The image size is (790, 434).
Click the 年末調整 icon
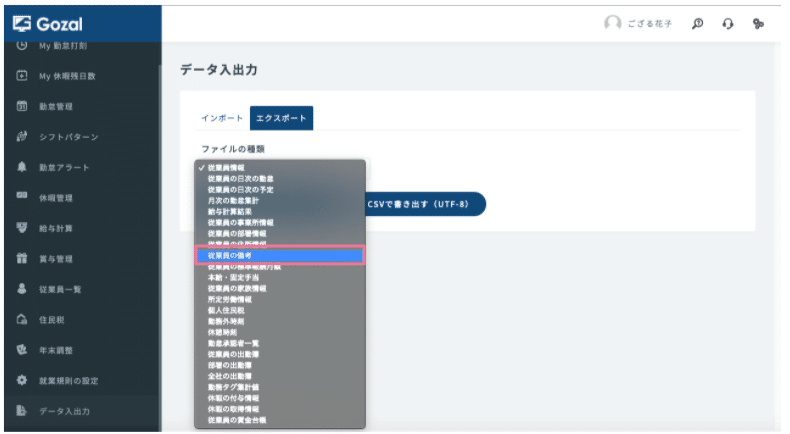click(22, 349)
